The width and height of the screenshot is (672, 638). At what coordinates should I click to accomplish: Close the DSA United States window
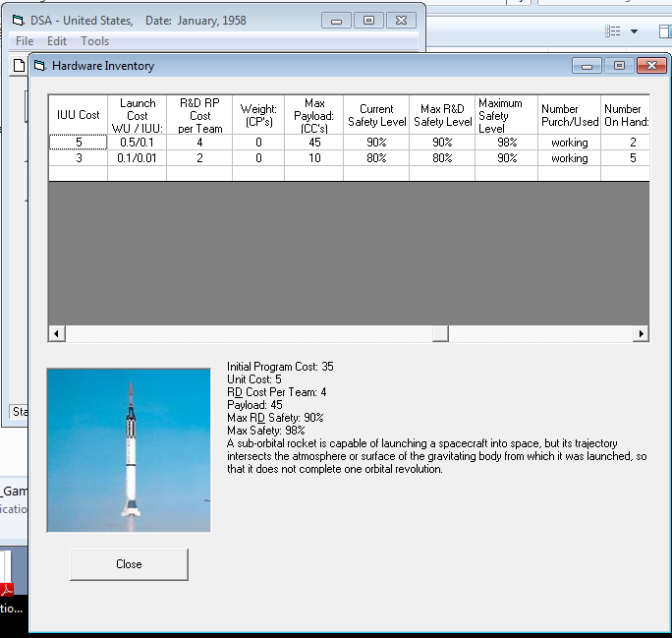coord(402,21)
